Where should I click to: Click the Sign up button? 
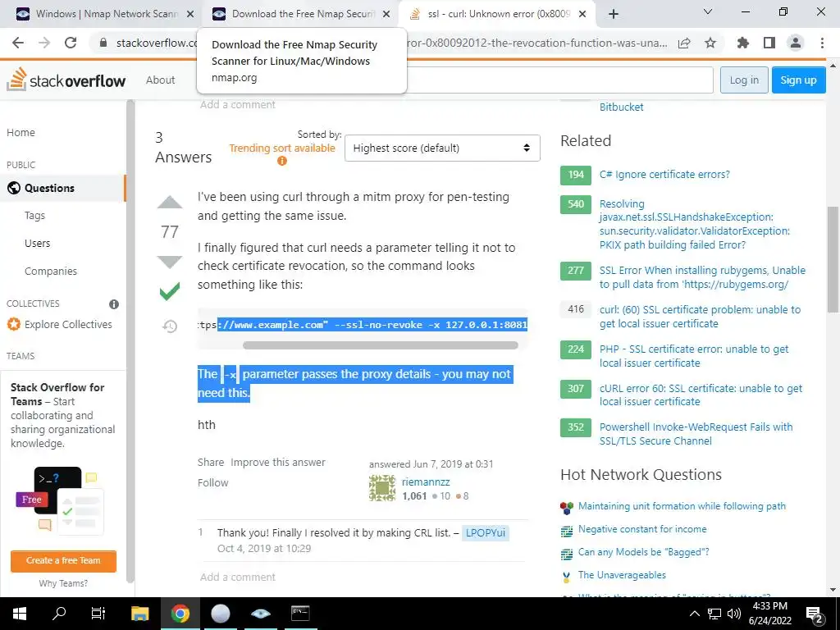(798, 80)
